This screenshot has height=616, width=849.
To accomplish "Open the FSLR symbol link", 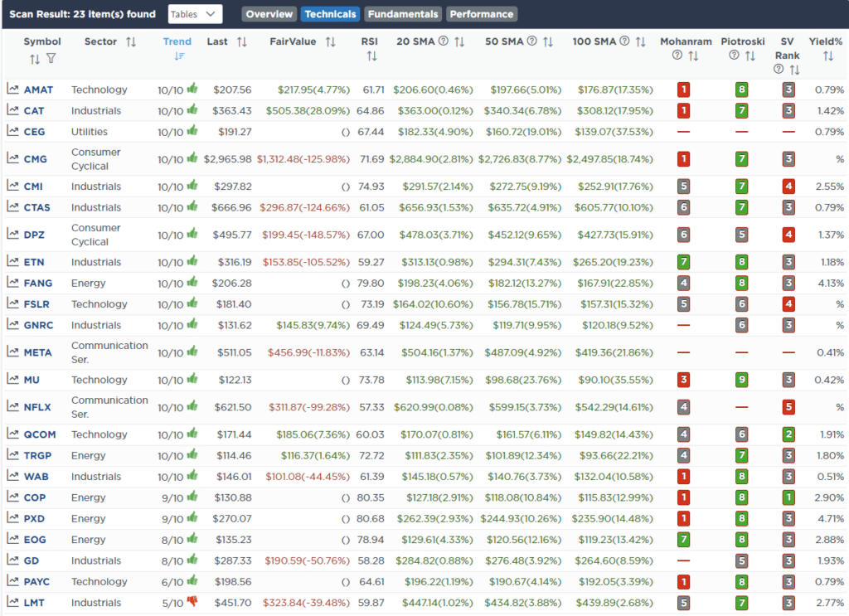I will click(x=36, y=304).
